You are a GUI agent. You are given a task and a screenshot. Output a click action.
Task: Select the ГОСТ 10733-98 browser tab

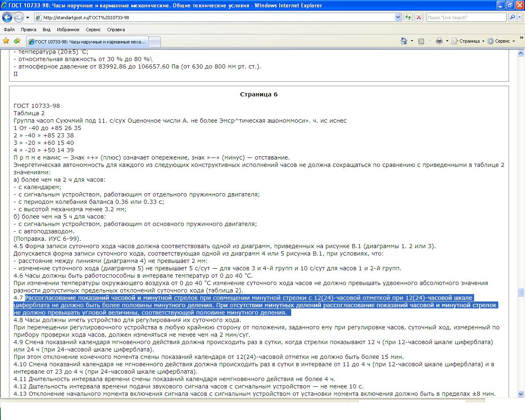click(87, 42)
